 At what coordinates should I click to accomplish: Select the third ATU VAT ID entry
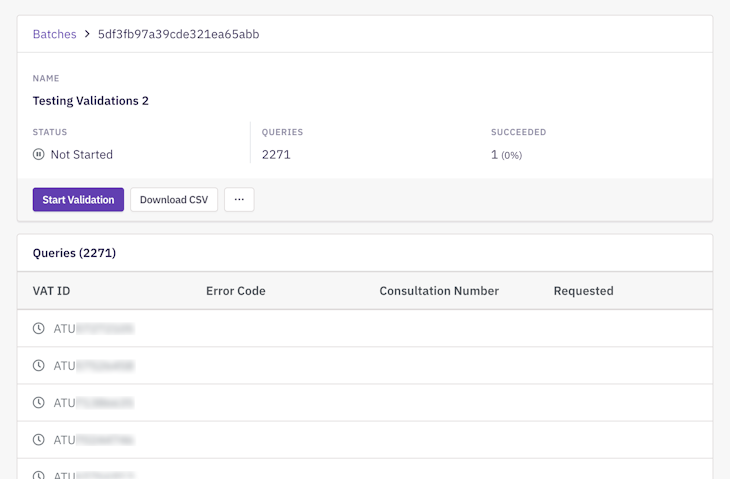point(93,403)
